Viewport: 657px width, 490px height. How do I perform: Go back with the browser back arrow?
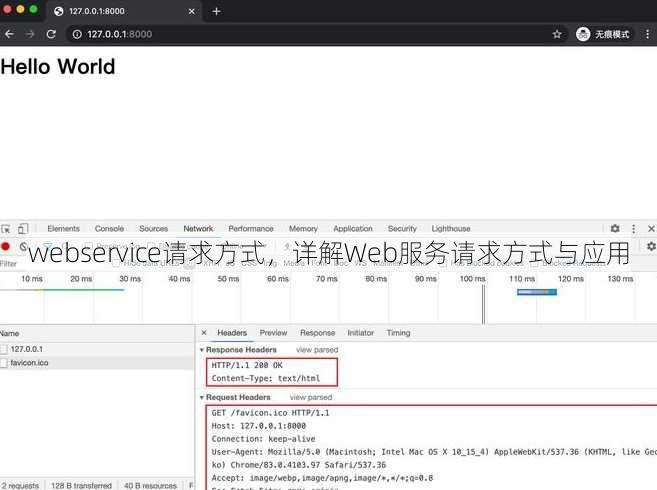[x=9, y=34]
